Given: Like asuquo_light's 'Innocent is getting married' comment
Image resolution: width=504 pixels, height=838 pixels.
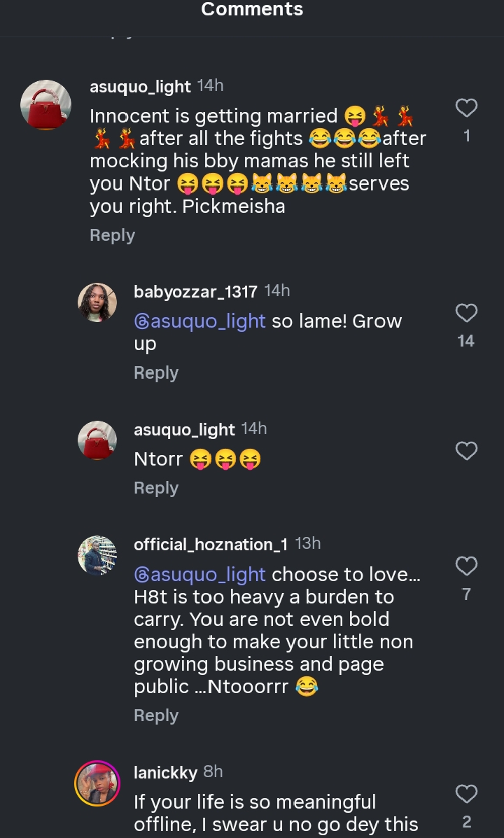Looking at the screenshot, I should pyautogui.click(x=466, y=108).
